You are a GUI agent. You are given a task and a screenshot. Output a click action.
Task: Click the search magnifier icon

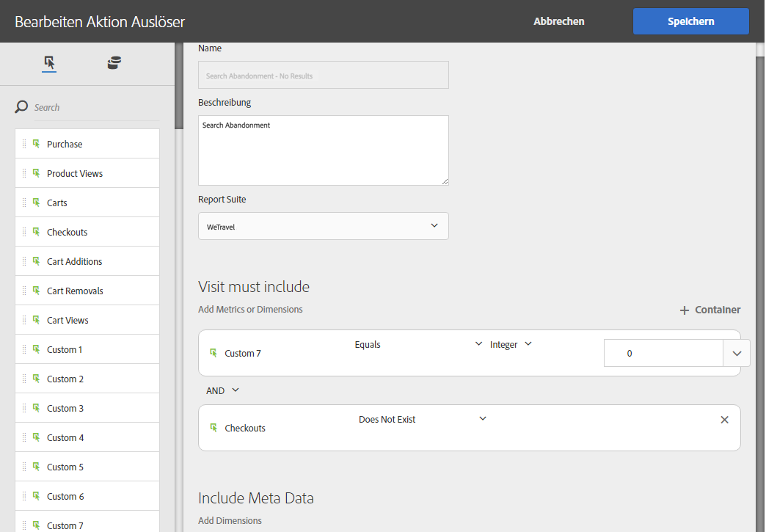click(22, 107)
